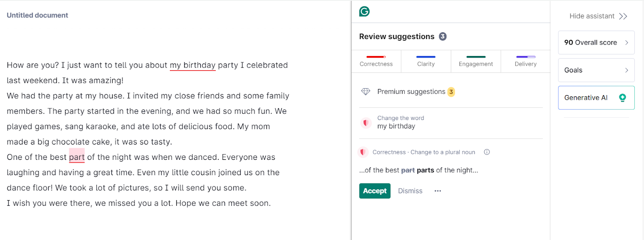Expand the 90 Overall score chevron

tap(626, 43)
